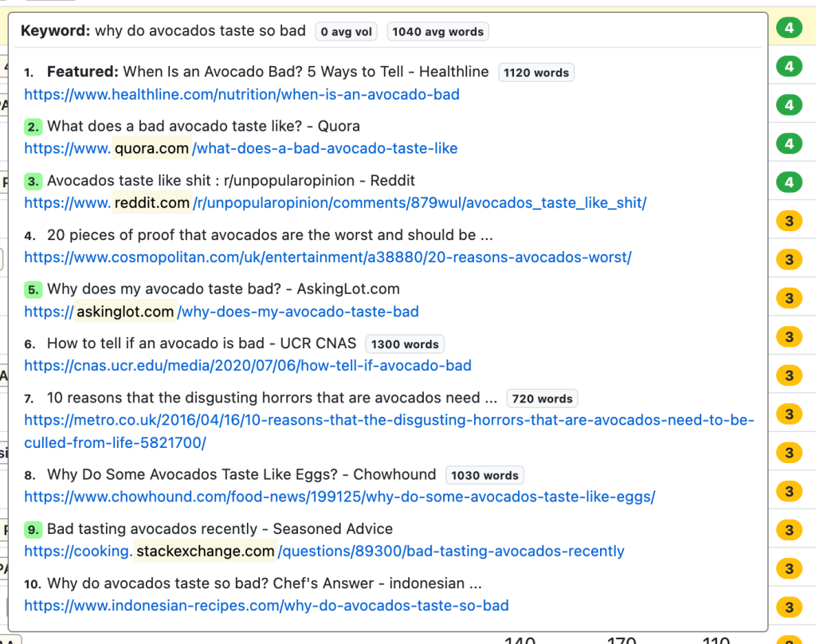Viewport: 816px width, 644px height.
Task: Select the title 'How to tell if an avocado is bad - UCR CNAS'
Action: point(202,344)
